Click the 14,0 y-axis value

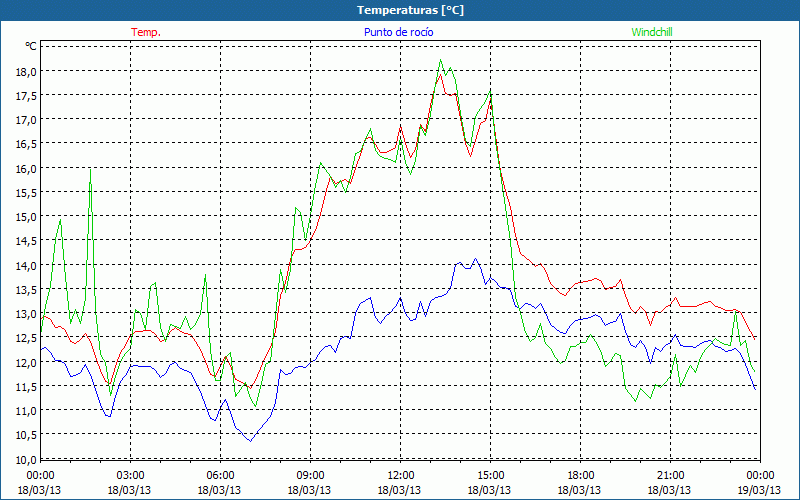(28, 265)
